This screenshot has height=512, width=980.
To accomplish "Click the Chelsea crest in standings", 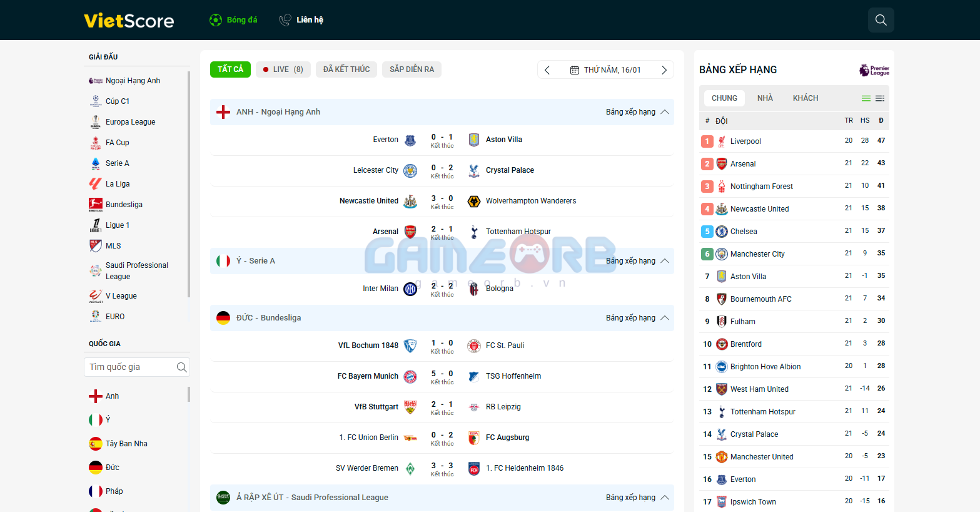I will point(722,232).
